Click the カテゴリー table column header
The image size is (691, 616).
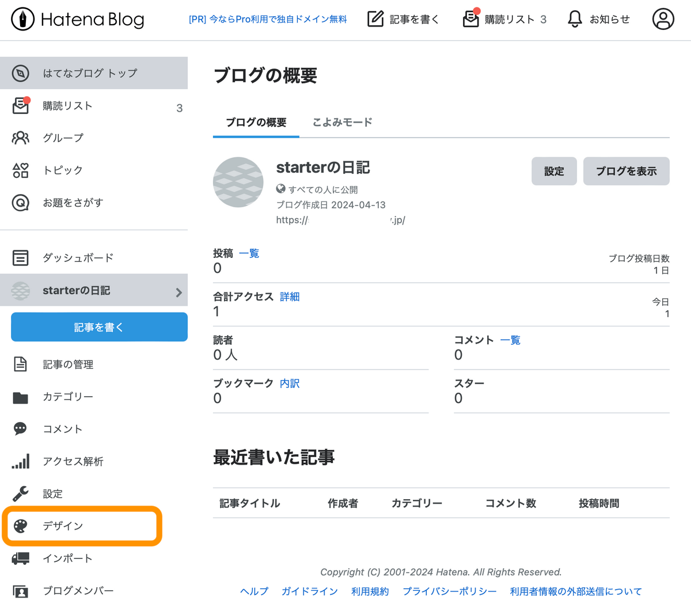click(417, 503)
